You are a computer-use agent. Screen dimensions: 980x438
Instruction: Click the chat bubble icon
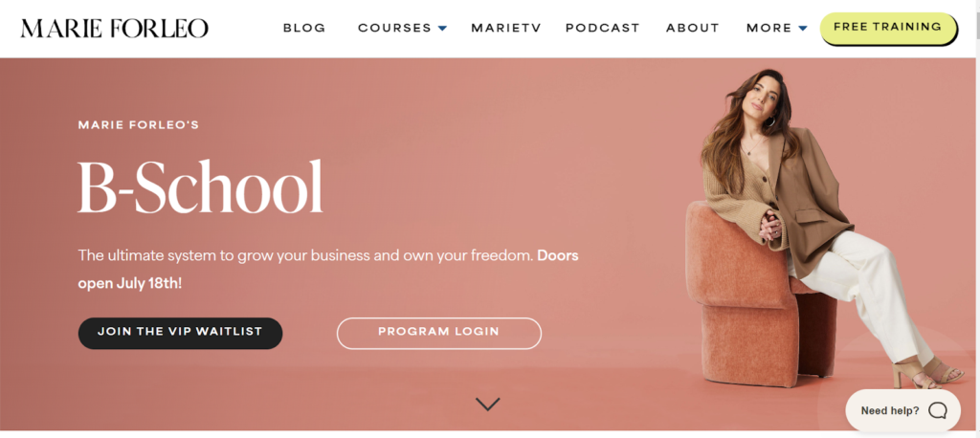click(x=938, y=410)
